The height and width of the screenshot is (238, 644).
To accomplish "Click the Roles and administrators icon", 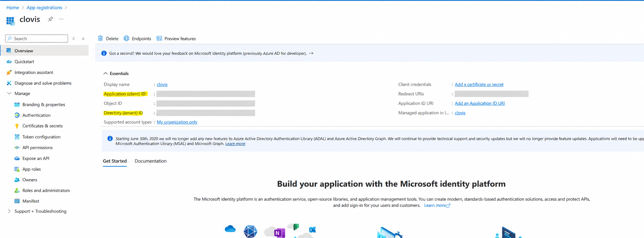I will click(x=17, y=190).
